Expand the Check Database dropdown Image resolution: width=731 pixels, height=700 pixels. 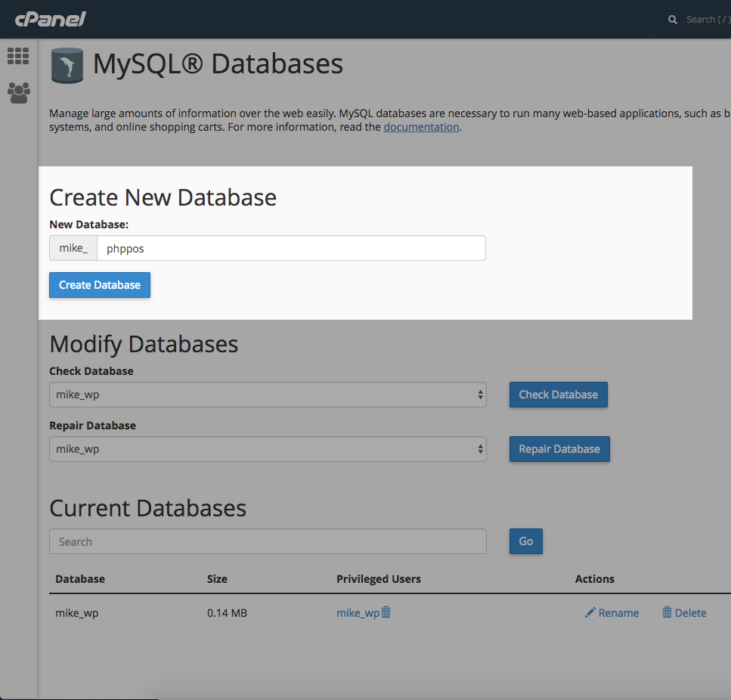pyautogui.click(x=268, y=395)
